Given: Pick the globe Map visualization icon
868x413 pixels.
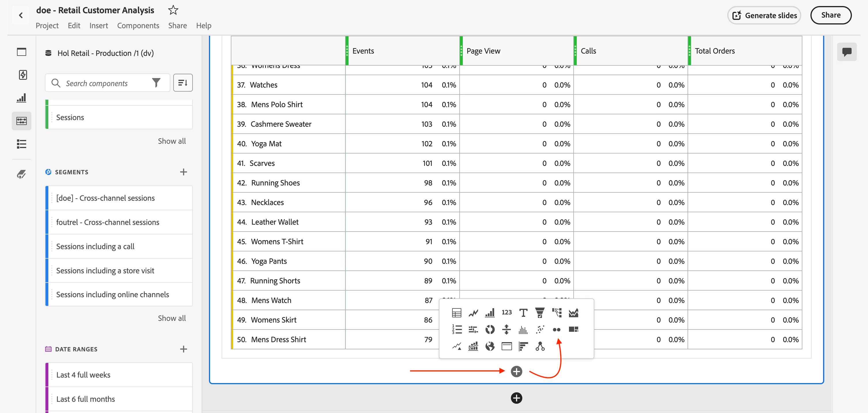Looking at the screenshot, I should (490, 346).
